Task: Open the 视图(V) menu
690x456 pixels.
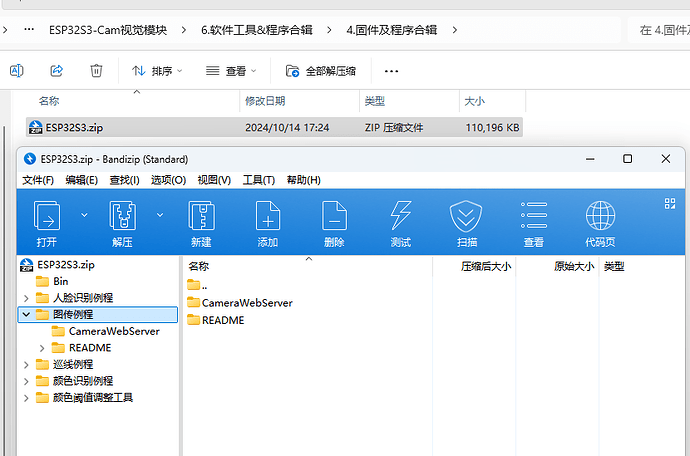Action: (214, 180)
